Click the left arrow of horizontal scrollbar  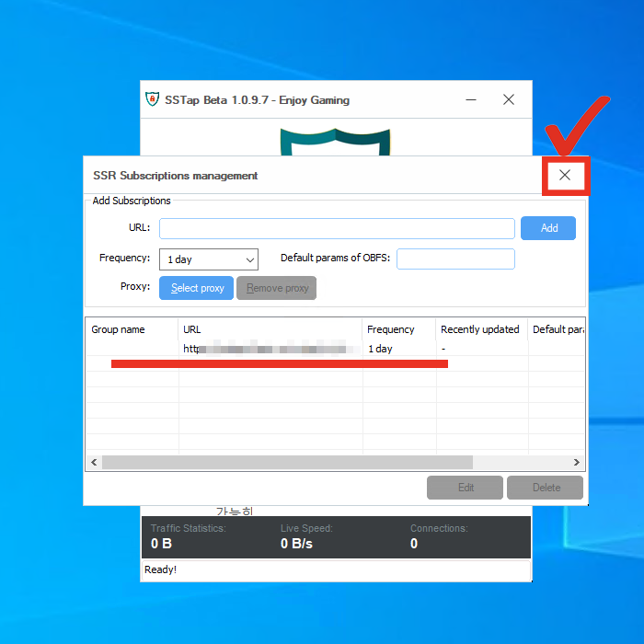point(94,463)
